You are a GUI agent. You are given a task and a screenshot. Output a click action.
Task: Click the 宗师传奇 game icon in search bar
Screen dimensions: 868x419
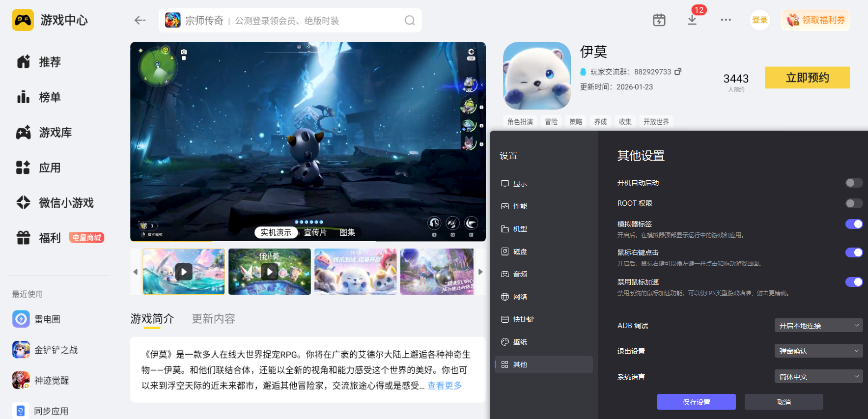[x=172, y=20]
